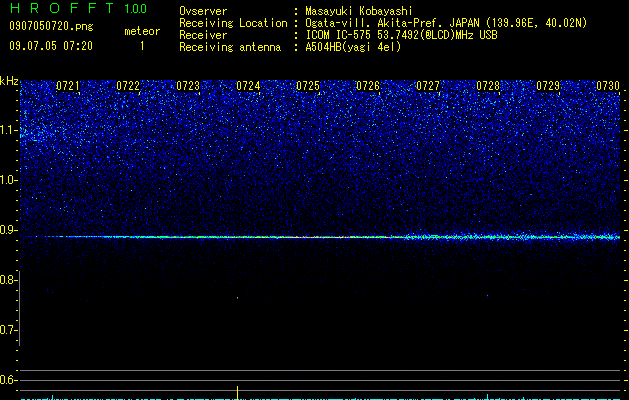Select the 0729 time label
Screen dimensions: 629x400
(548, 86)
